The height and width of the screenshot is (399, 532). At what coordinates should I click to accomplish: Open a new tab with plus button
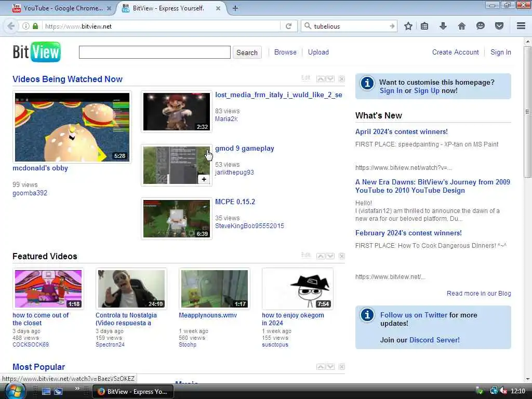click(x=235, y=8)
